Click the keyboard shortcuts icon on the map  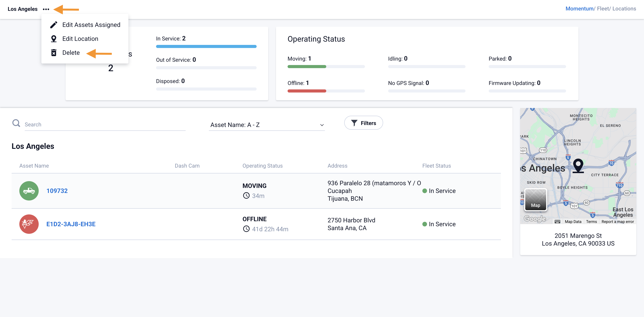pos(557,222)
